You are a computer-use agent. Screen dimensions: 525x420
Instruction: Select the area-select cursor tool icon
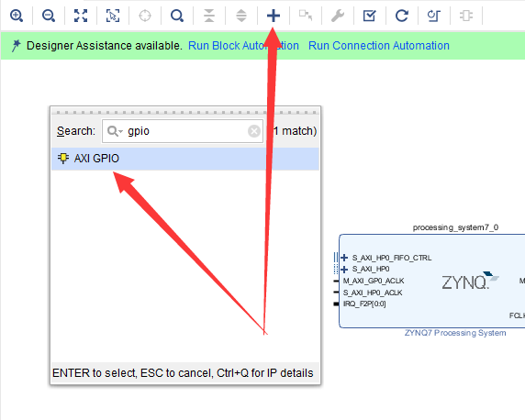113,16
